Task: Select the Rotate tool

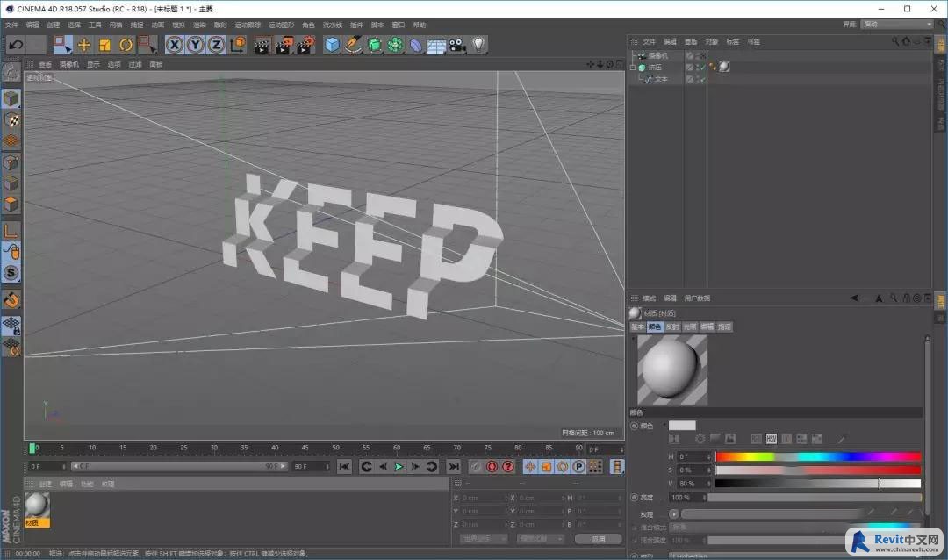Action: 126,45
